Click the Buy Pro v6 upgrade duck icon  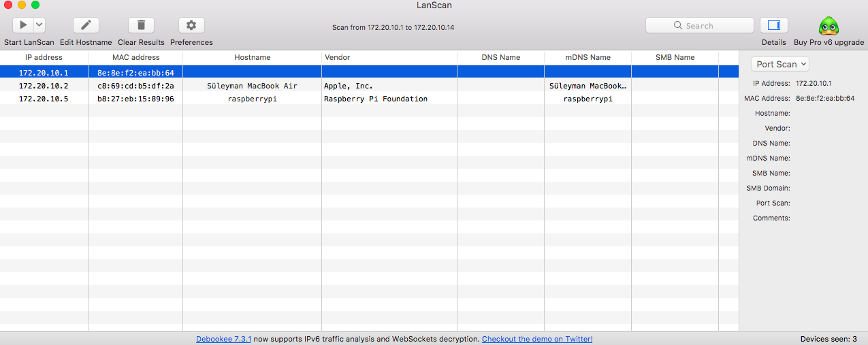pos(829,26)
